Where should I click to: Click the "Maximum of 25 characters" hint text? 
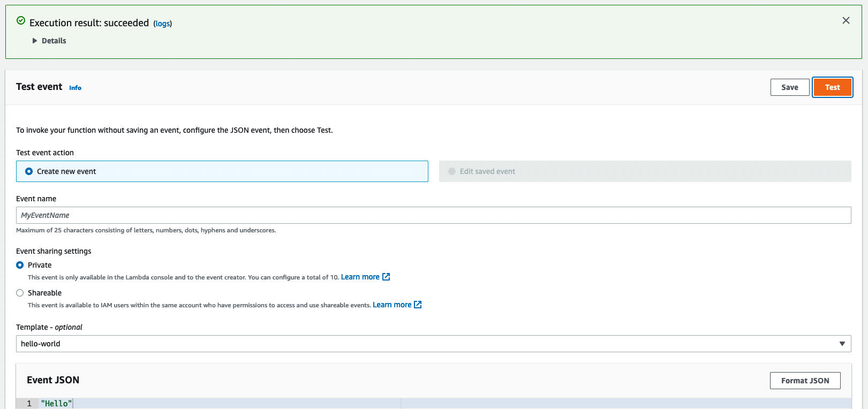(x=146, y=230)
